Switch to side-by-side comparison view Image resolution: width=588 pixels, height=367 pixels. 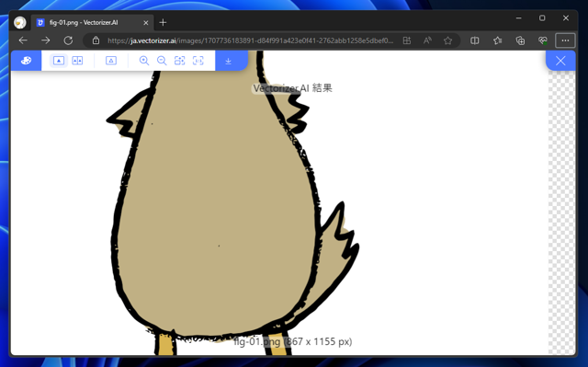click(x=77, y=61)
